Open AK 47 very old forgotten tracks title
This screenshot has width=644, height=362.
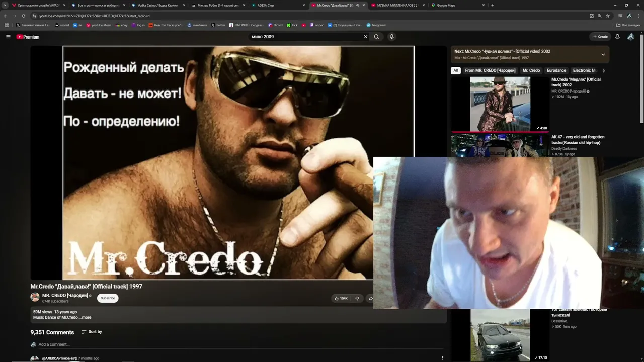(578, 140)
